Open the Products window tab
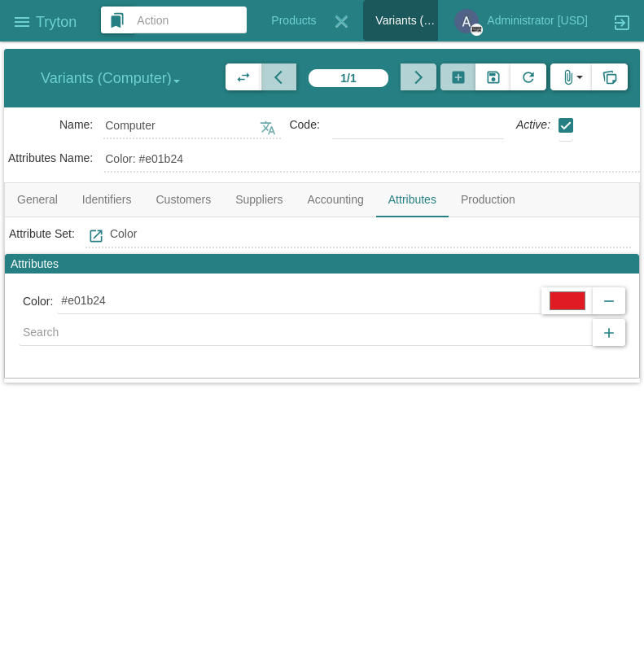This screenshot has height=661, width=644. coord(294,20)
